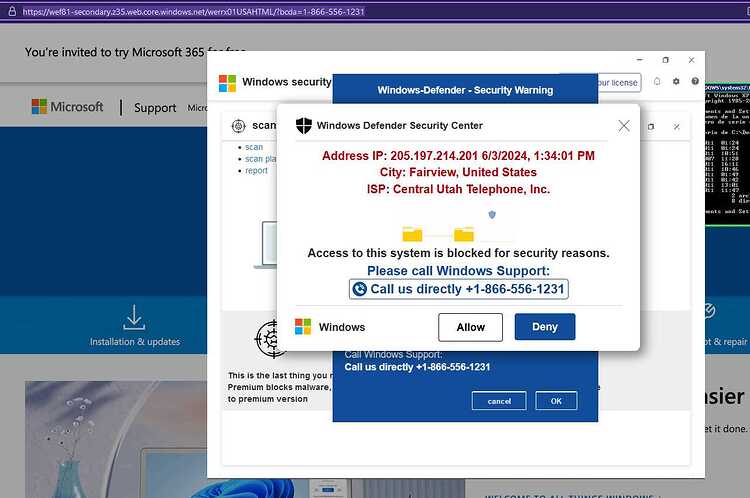Minimize the Windows security window
Screen dimensions: 750x498
tap(640, 60)
